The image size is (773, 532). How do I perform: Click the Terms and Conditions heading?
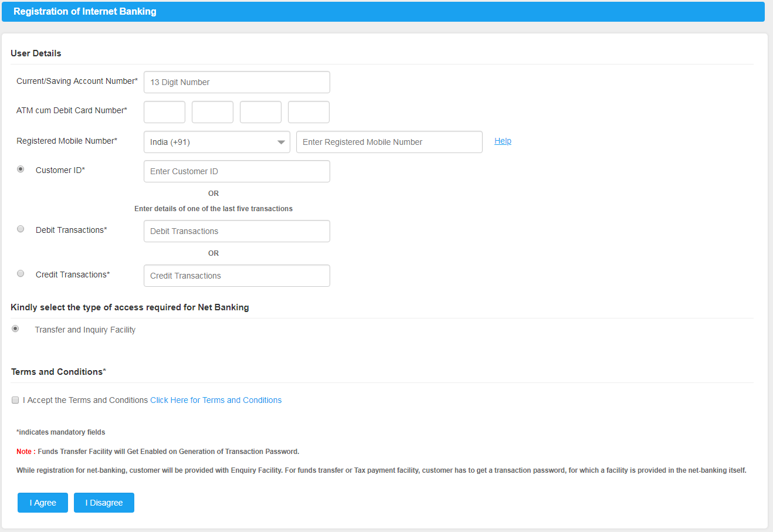coord(59,372)
